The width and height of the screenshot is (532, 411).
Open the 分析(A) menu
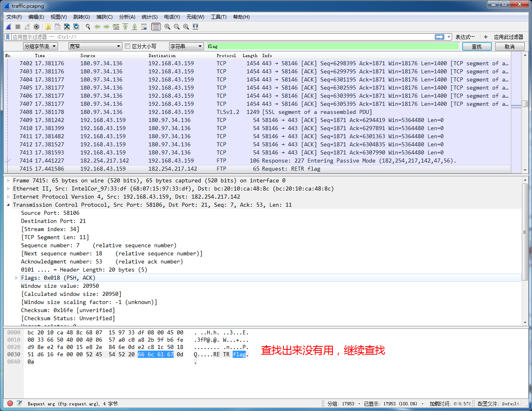point(127,17)
